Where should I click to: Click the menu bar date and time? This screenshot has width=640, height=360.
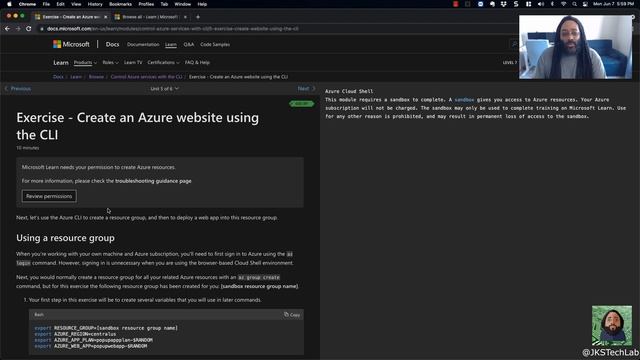613,4
